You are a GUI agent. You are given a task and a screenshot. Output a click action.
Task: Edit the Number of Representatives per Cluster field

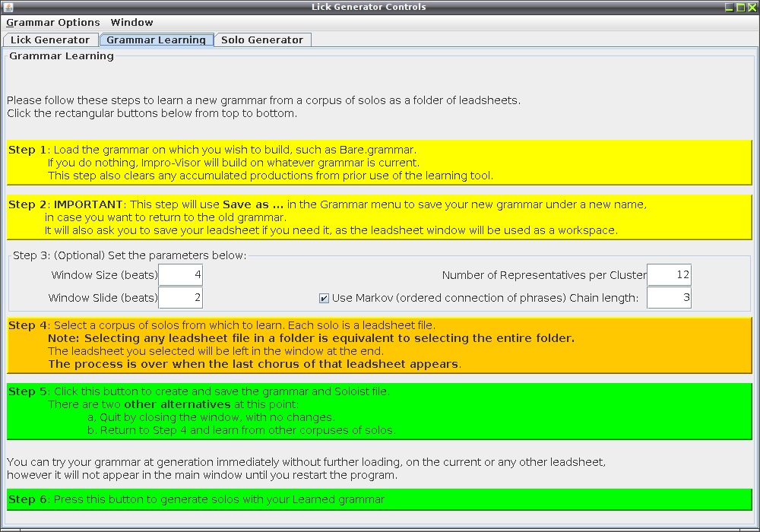(x=670, y=275)
